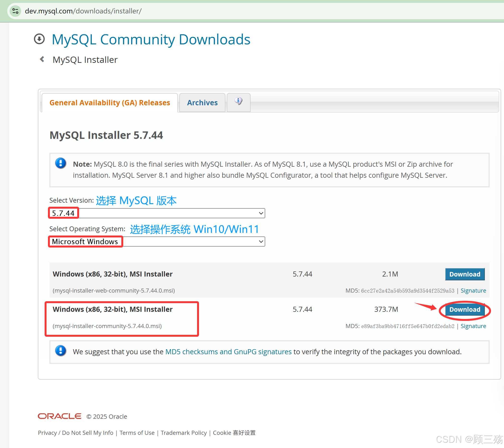Click the download circle icon beside page title

pos(39,39)
